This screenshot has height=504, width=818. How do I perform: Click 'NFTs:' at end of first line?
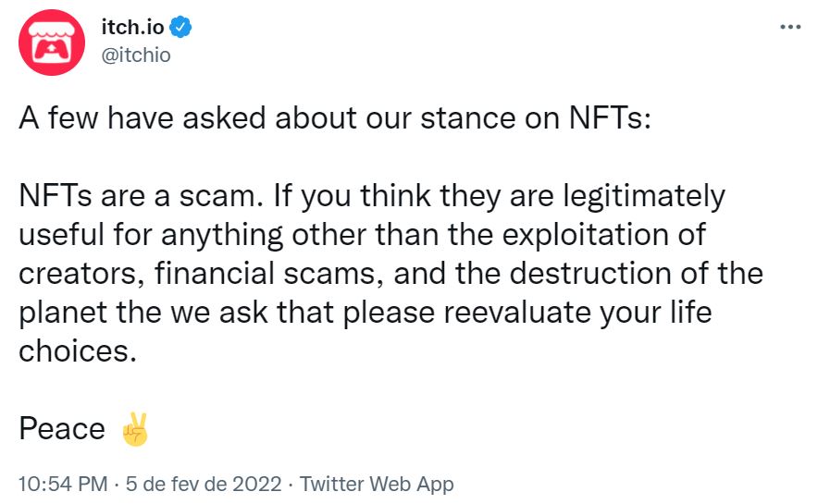pos(610,117)
